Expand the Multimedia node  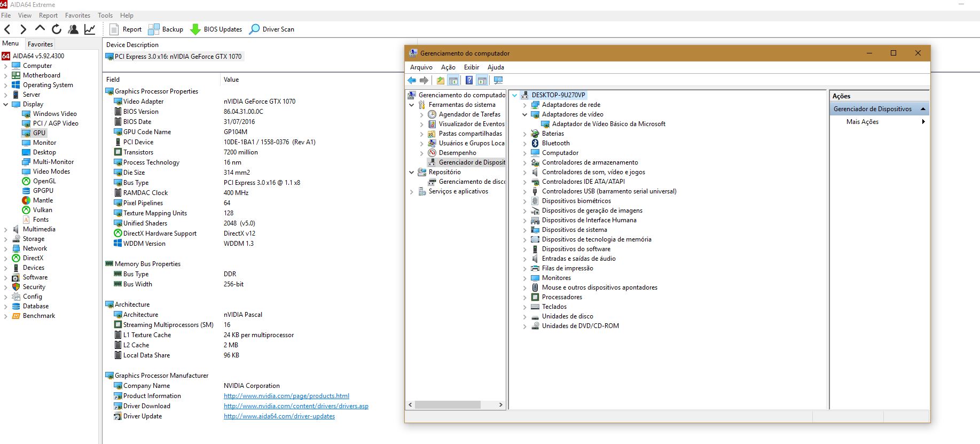coord(6,229)
